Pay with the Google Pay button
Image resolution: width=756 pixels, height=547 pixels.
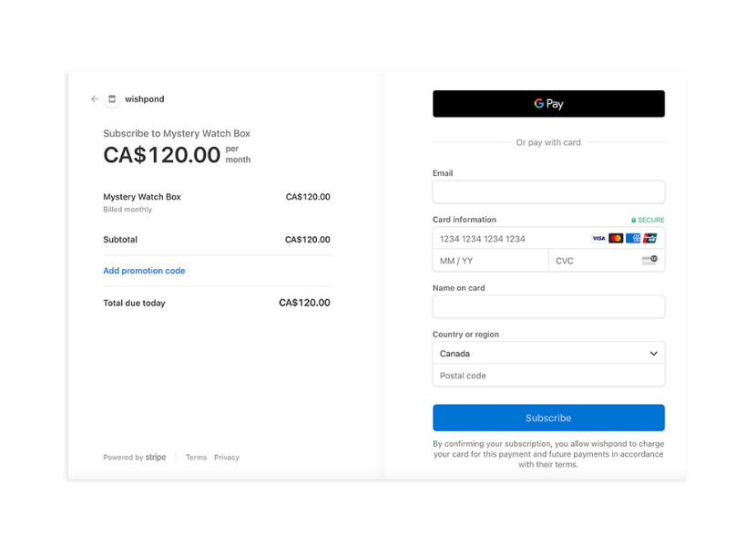click(548, 104)
